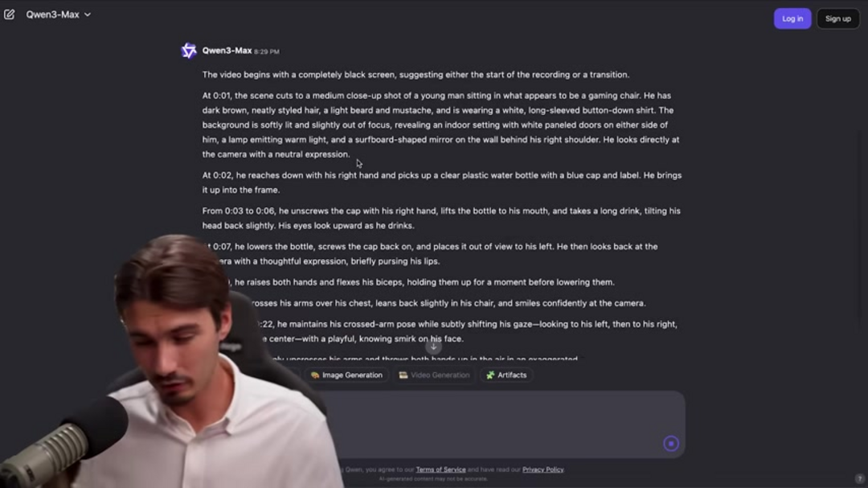The width and height of the screenshot is (868, 488).
Task: Open the help question mark icon
Action: coord(859,478)
